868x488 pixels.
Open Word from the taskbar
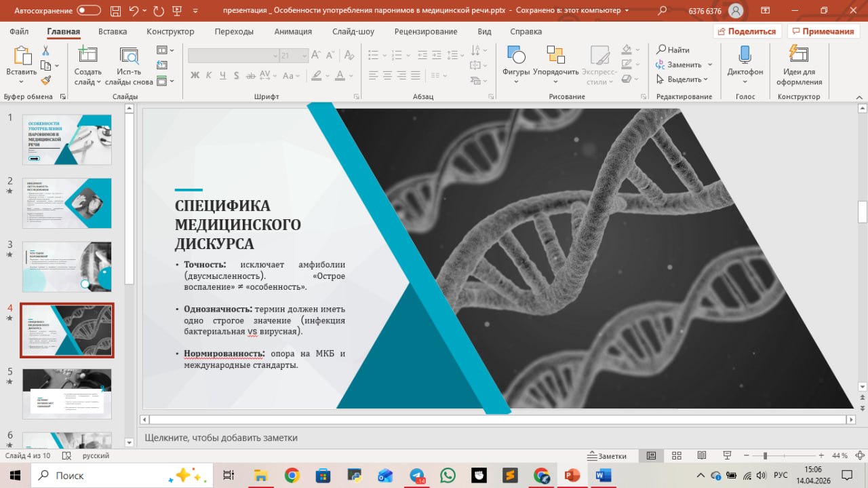[x=603, y=476]
